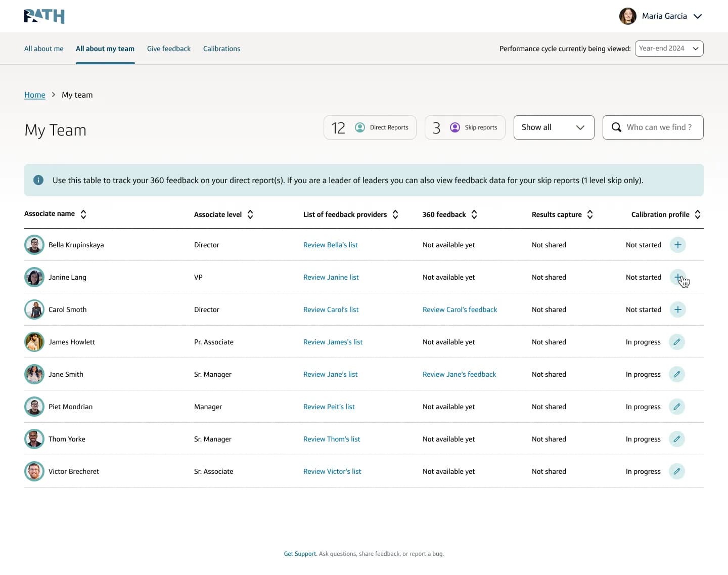
Task: Click the Get Support link
Action: (300, 554)
